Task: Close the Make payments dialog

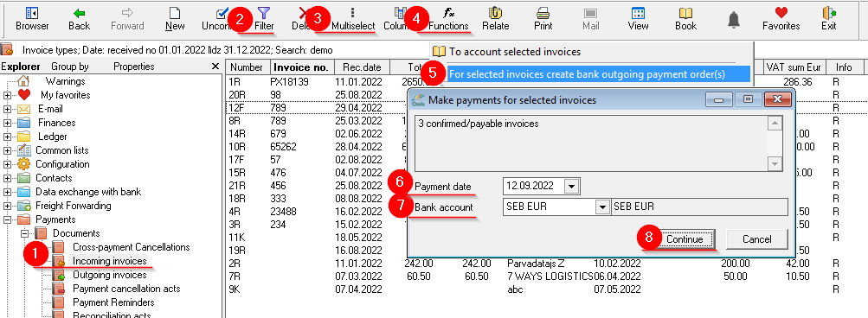Action: pos(776,99)
